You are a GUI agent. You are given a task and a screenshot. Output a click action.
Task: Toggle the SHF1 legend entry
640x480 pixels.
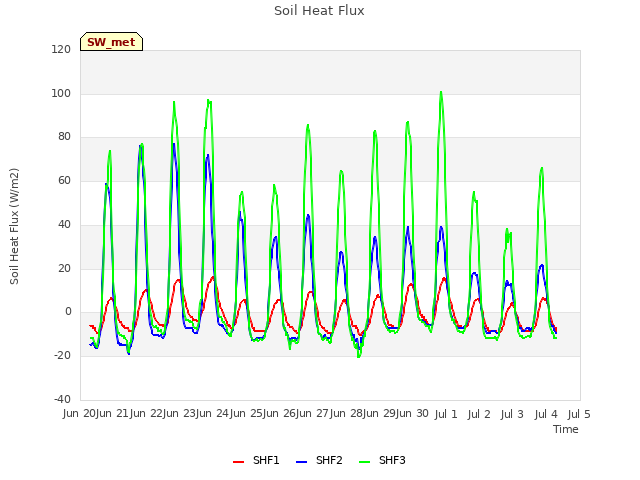click(256, 460)
